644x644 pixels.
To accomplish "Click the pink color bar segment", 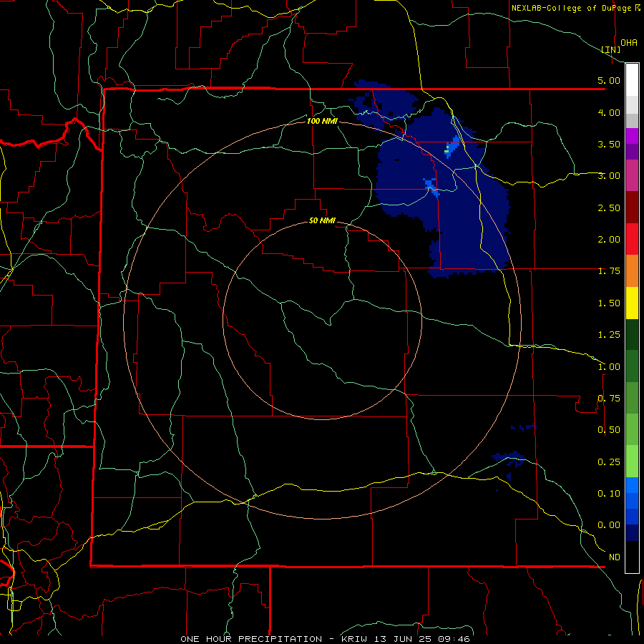I will tap(632, 175).
